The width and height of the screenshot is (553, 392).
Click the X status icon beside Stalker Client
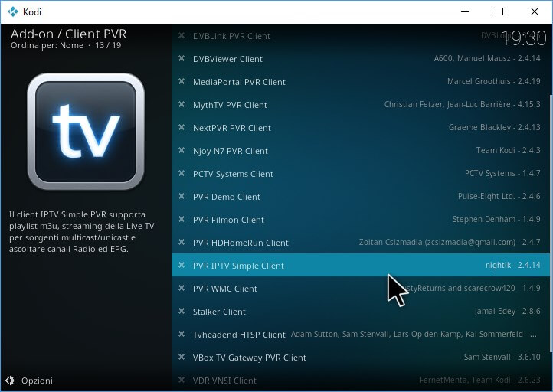(182, 311)
